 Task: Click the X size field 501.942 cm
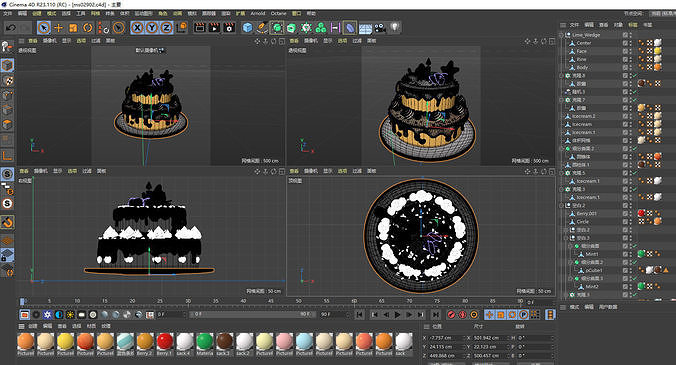coord(489,338)
